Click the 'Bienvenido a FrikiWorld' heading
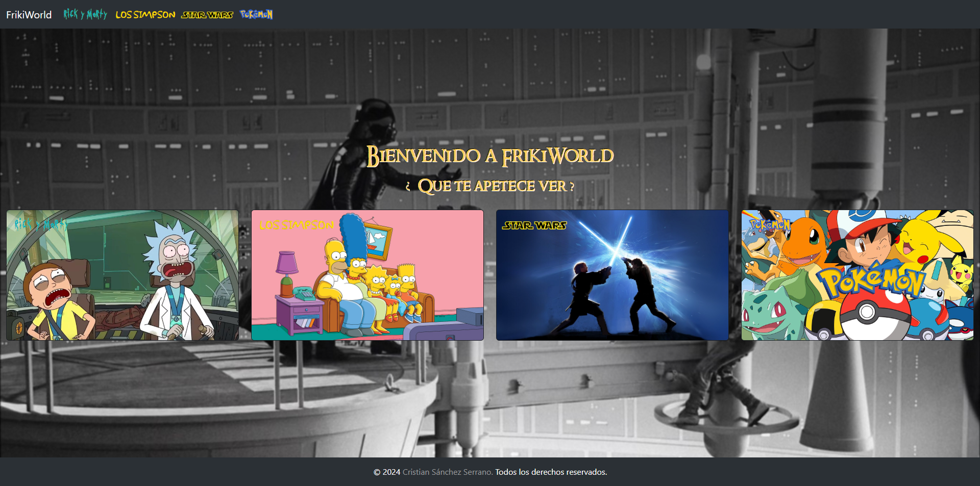The height and width of the screenshot is (486, 980). coord(490,156)
